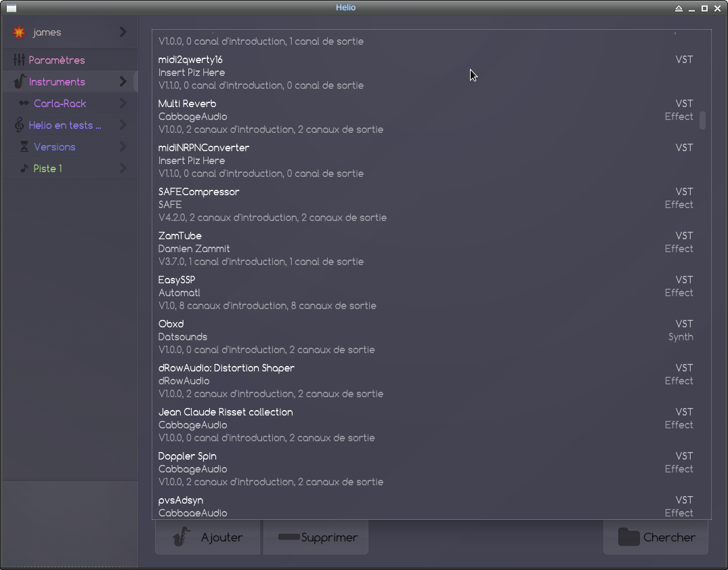
Task: Click the folder icon on Chercher
Action: [629, 537]
